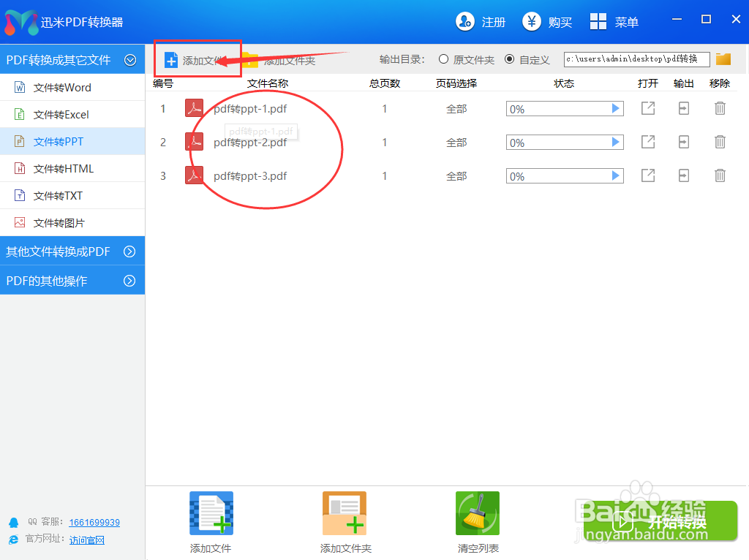Remove pdf转ppt-3.pdf with trash icon
Viewport: 749px width, 560px height.
coord(720,175)
